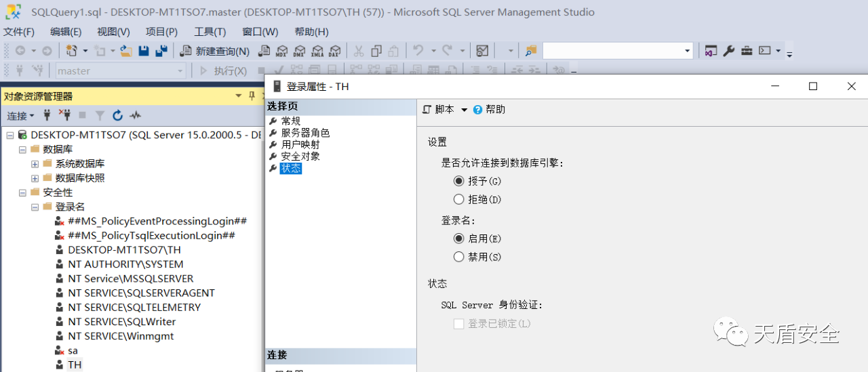Viewport: 868px width, 372px height.
Task: Select the 禁用(S) login radio button
Action: pos(459,257)
